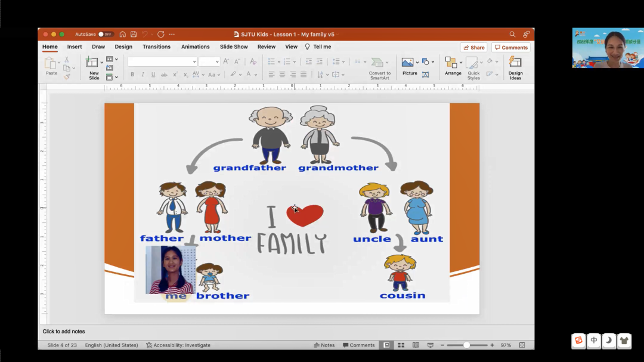This screenshot has width=644, height=362.
Task: Go to the Transitions tab
Action: click(156, 47)
